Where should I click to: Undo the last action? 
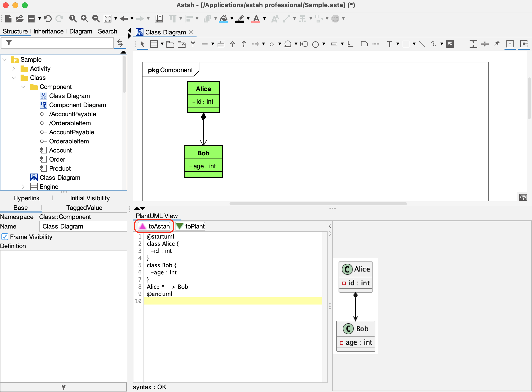pos(48,18)
